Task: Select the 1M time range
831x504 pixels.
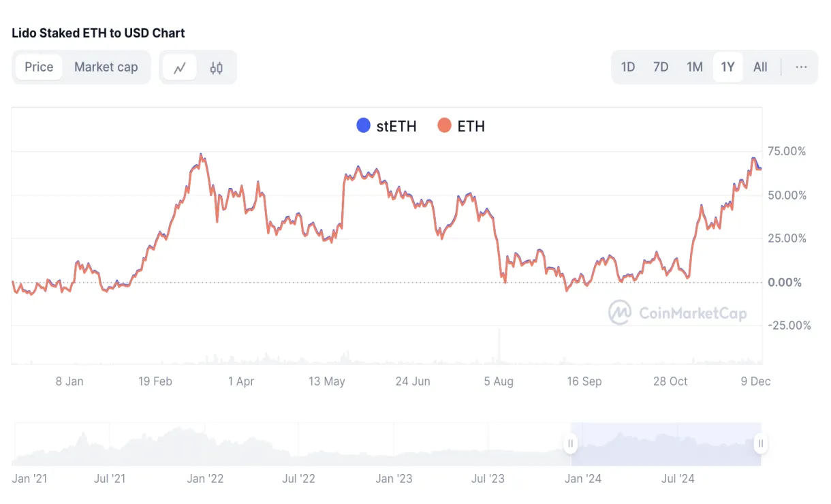Action: (695, 67)
